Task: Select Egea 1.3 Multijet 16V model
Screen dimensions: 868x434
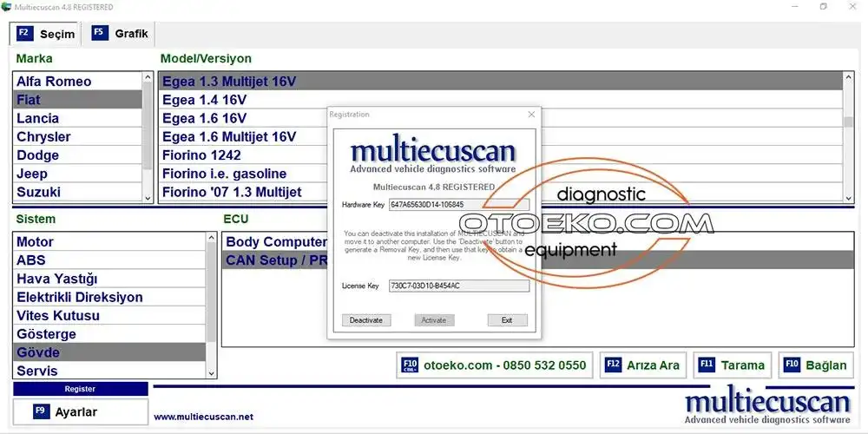Action: 501,82
